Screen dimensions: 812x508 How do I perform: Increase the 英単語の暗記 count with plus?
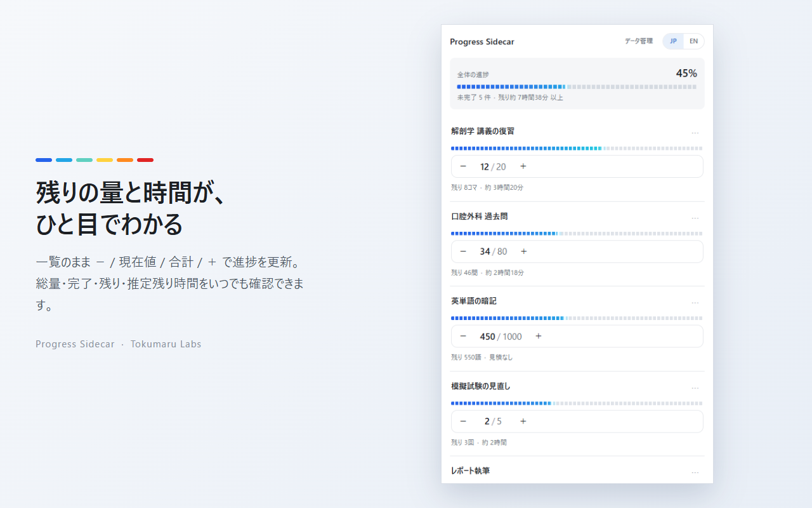539,336
